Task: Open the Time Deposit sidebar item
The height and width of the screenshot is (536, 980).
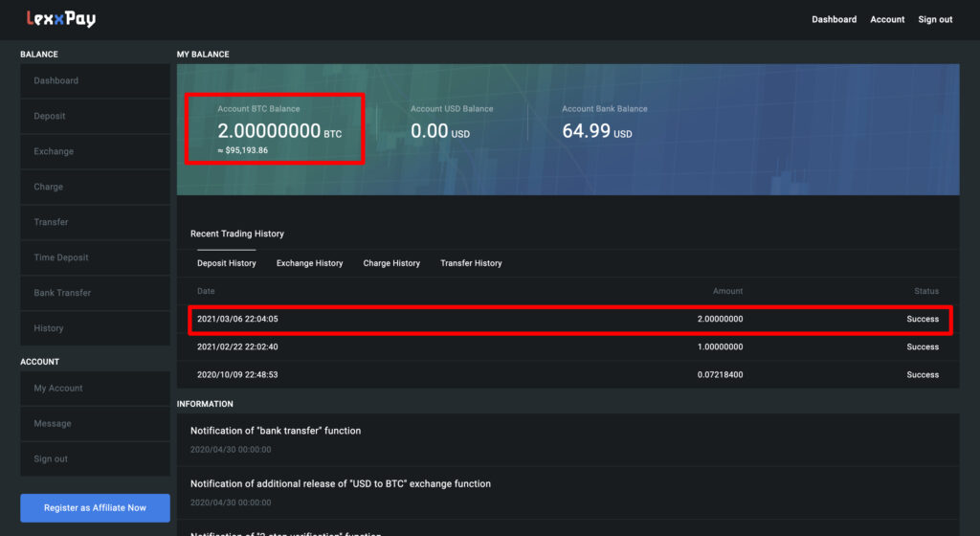Action: click(95, 257)
